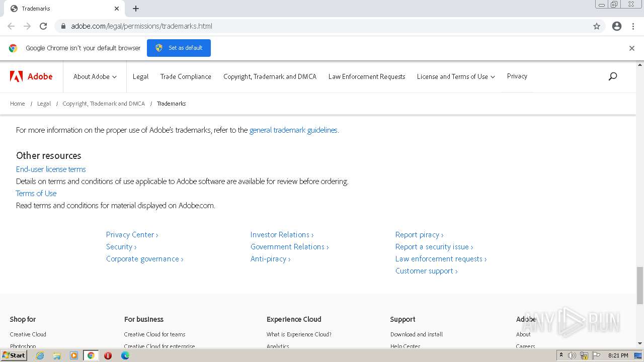Open Creative Cloud for teams link
Viewport: 644px width, 362px height.
(154, 334)
